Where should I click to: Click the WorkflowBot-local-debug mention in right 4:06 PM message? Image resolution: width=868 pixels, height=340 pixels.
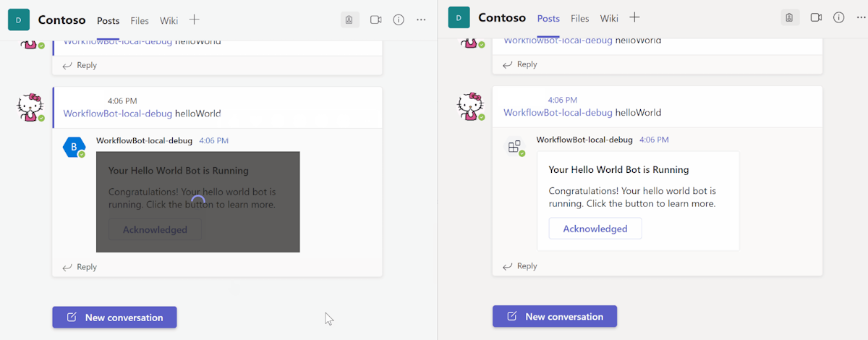tap(558, 113)
